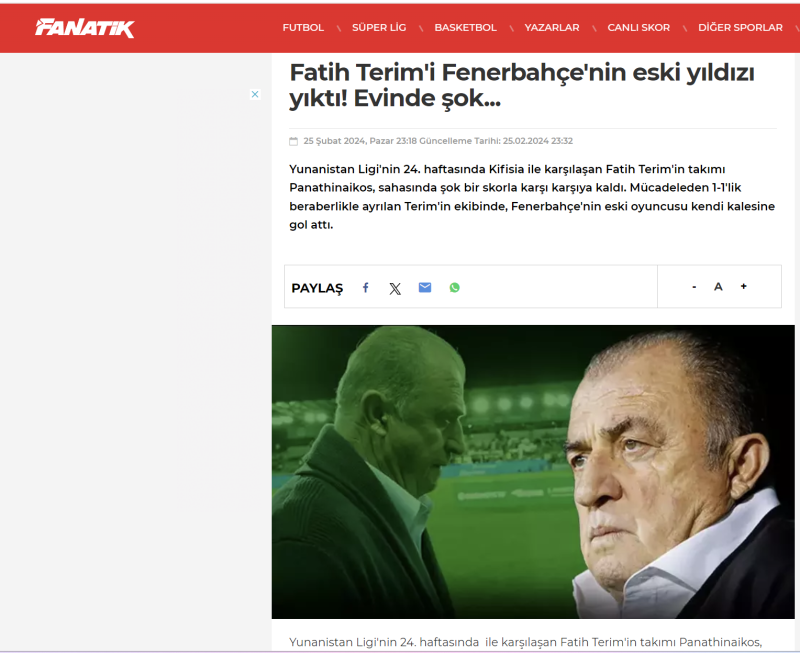Share article on Facebook icon

coord(365,288)
